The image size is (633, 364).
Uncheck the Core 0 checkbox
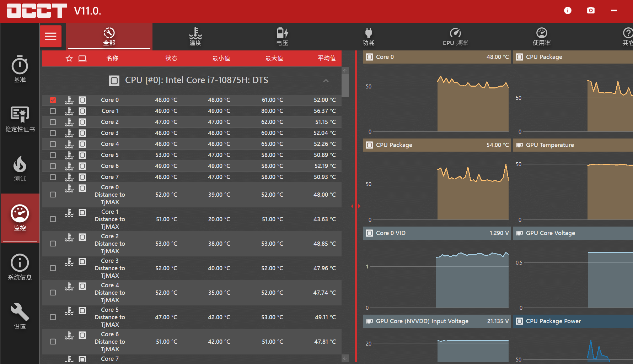point(53,100)
